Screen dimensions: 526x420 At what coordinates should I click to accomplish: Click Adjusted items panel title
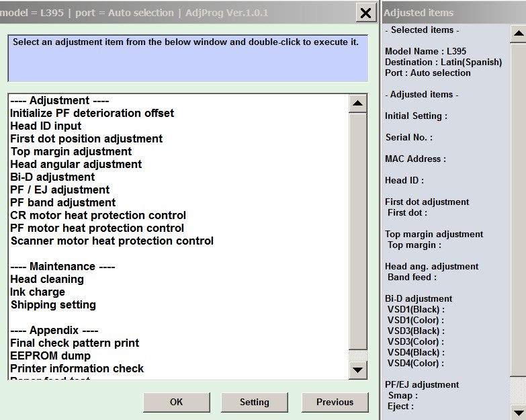(x=419, y=13)
